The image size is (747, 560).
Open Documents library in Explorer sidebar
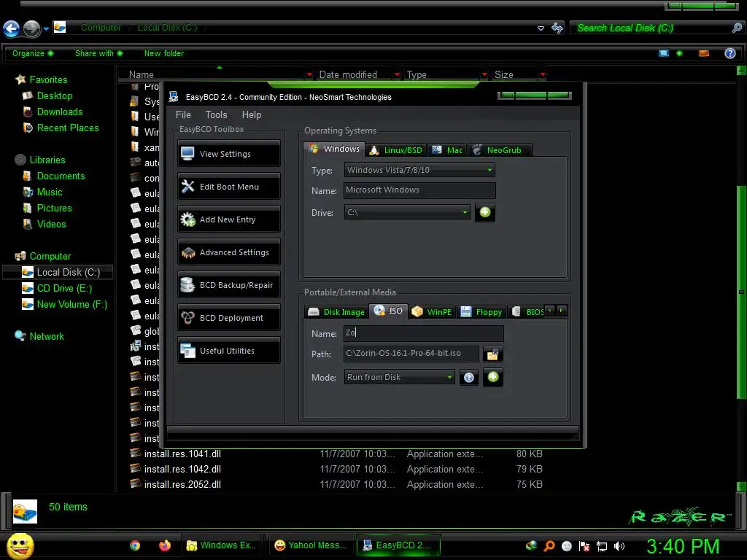(x=61, y=176)
